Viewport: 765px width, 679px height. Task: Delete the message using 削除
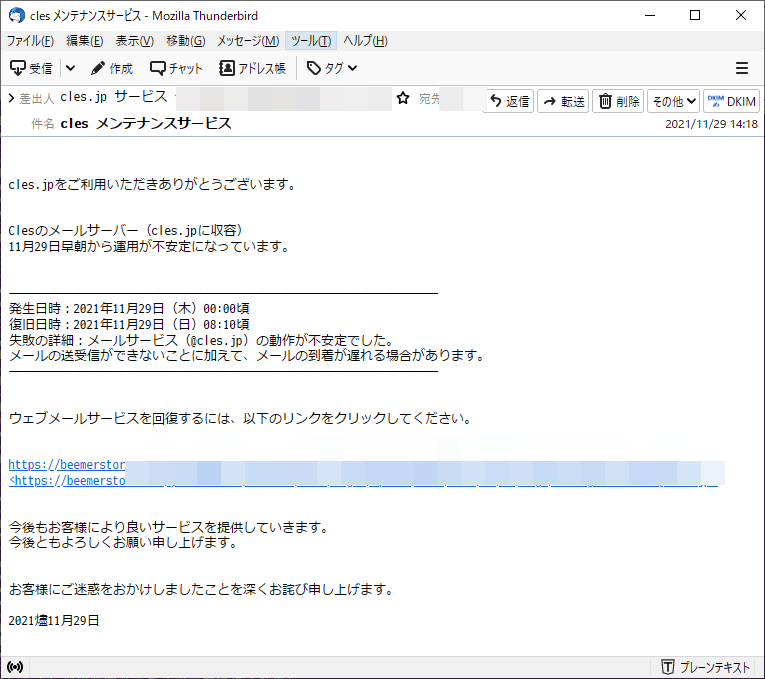(618, 101)
